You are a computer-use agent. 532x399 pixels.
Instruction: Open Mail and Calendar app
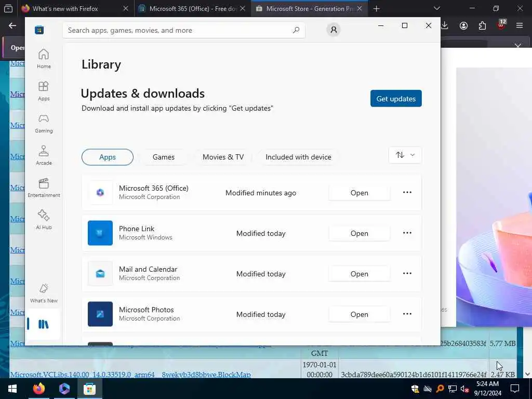coord(360,274)
